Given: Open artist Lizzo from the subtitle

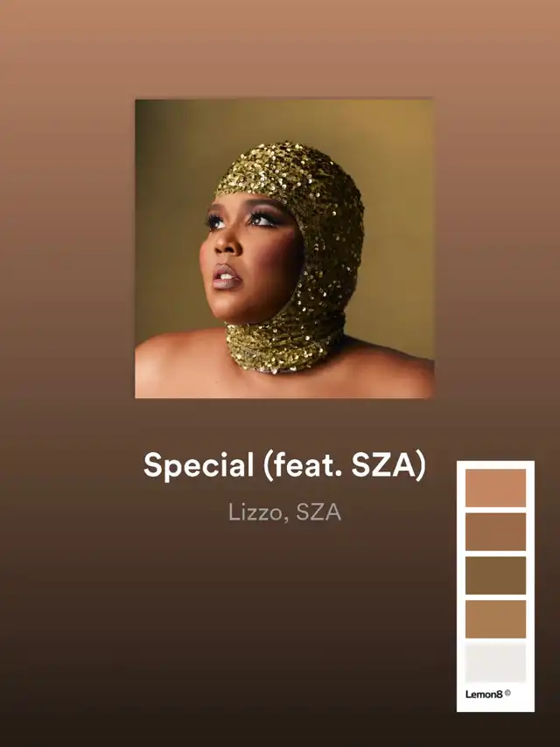Looking at the screenshot, I should click(x=255, y=512).
